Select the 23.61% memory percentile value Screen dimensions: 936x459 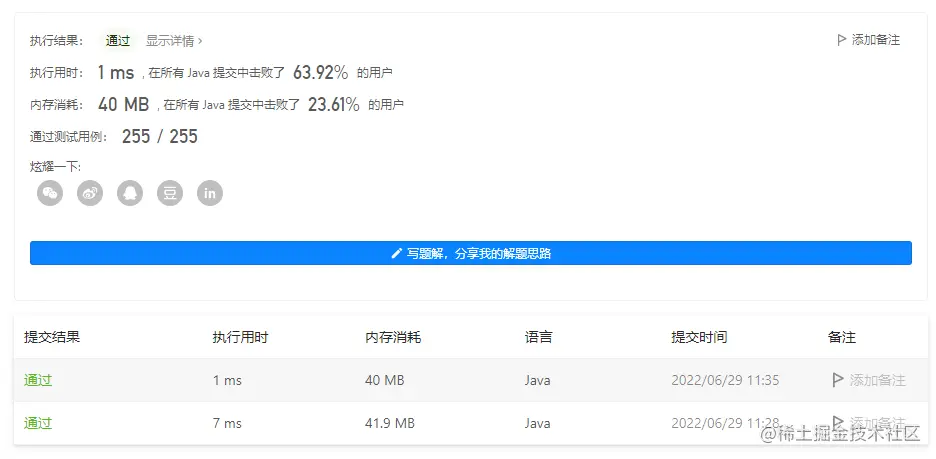(334, 104)
